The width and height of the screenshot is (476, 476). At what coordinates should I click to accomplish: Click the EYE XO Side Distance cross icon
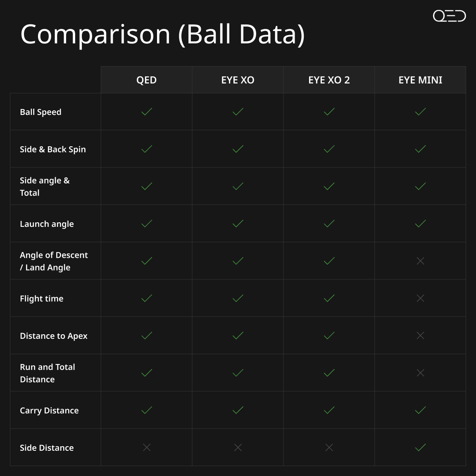[238, 447]
